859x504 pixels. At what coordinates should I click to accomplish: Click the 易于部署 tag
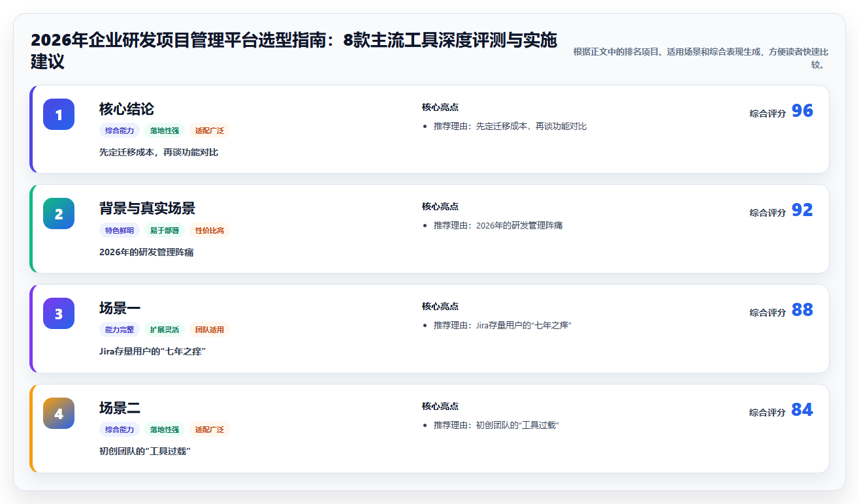(x=165, y=230)
